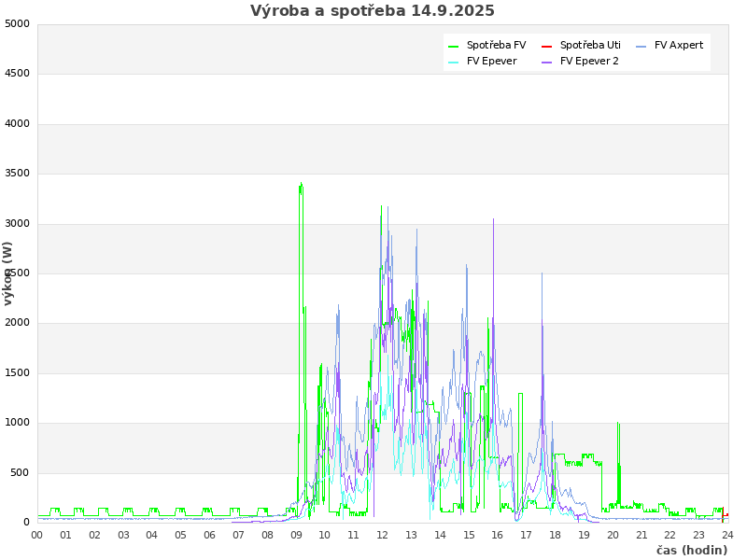
Task: Select hour 00 on the time axis
Action: click(37, 535)
